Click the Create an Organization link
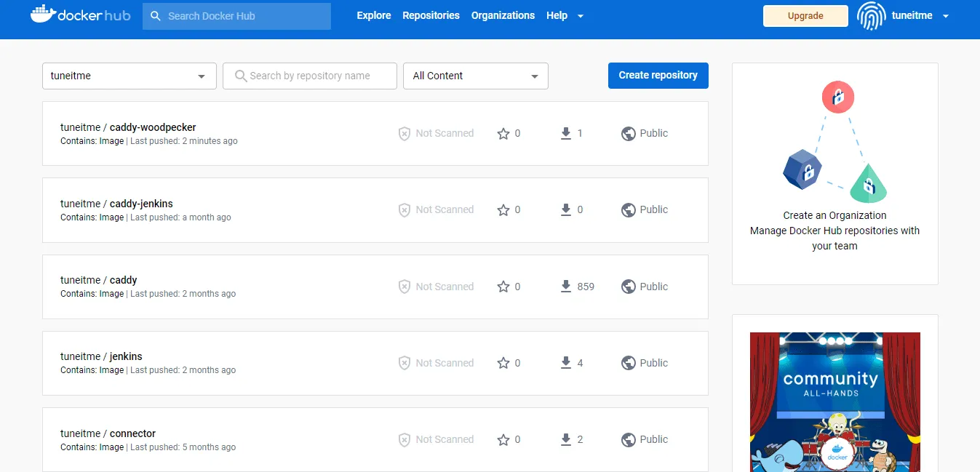Screen dimensions: 980x472 click(834, 215)
